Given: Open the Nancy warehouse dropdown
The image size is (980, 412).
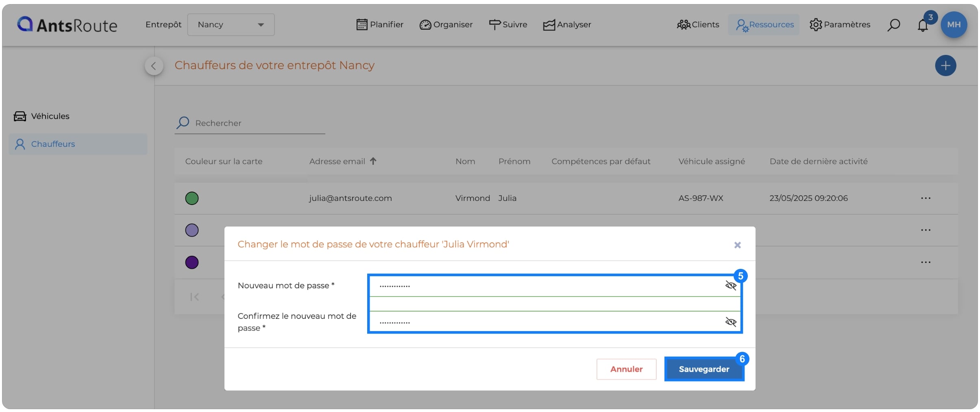Looking at the screenshot, I should [231, 24].
